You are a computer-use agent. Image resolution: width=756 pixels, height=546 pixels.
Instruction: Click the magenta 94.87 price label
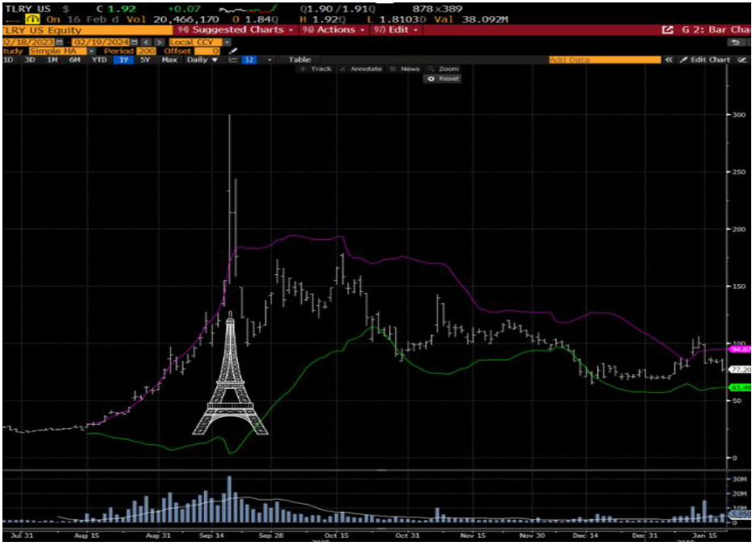[740, 349]
